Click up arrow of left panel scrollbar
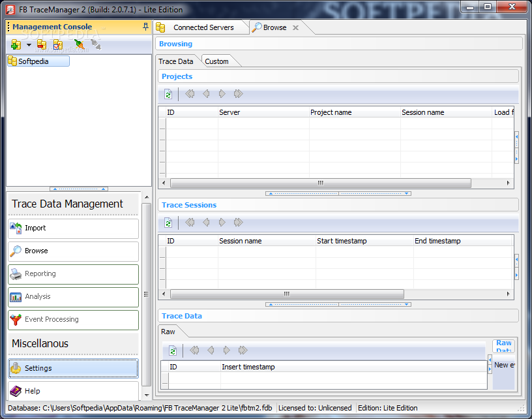Screen dimensions: 532x419 pyautogui.click(x=147, y=197)
